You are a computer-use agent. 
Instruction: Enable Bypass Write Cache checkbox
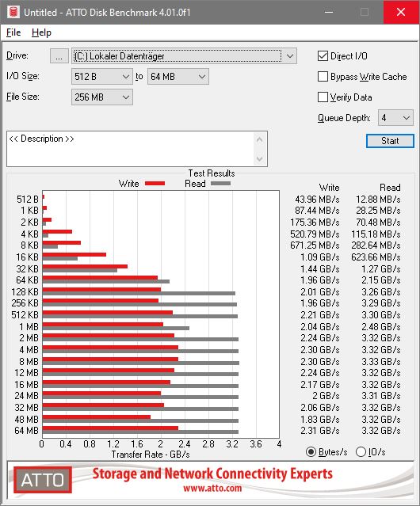pyautogui.click(x=323, y=77)
